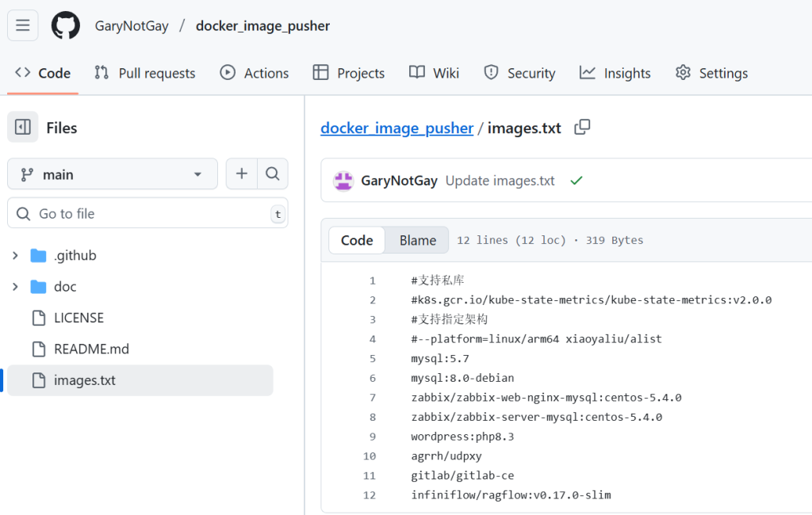Open the main branch dropdown
Screen dimensions: 812x515
click(x=112, y=174)
